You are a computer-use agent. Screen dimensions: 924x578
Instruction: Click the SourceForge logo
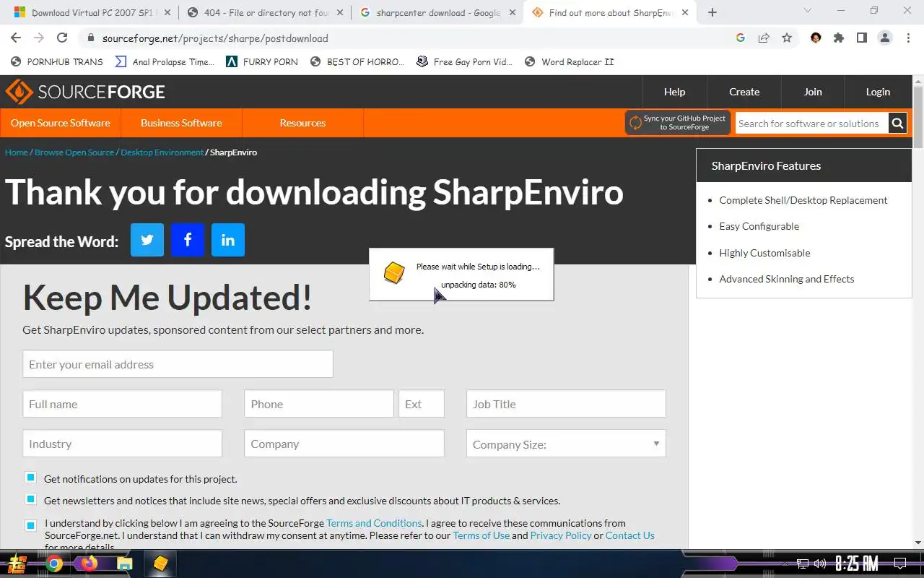(x=85, y=92)
